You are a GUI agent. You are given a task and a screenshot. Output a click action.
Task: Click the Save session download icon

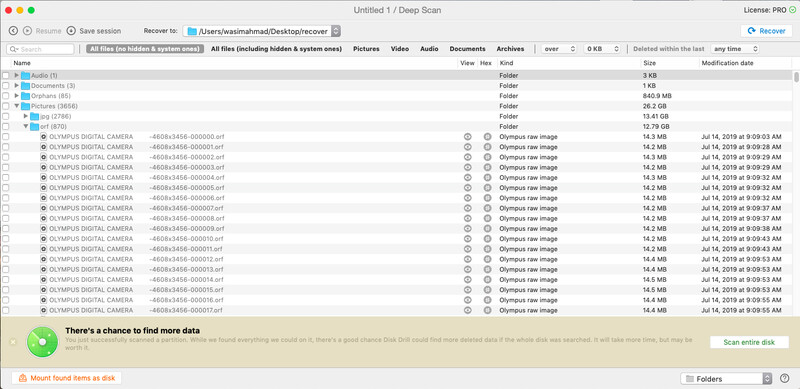coord(71,31)
